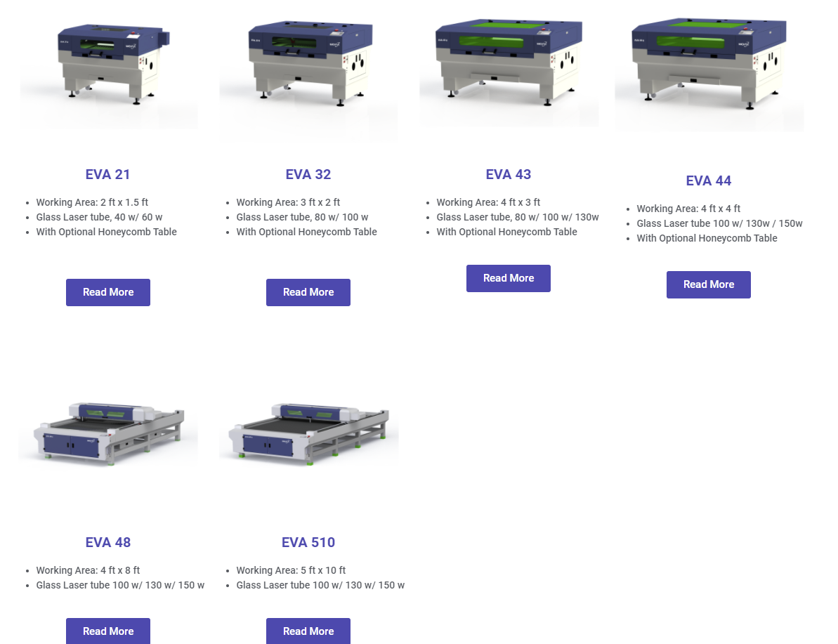Click Read More under EVA 32

coord(308,292)
